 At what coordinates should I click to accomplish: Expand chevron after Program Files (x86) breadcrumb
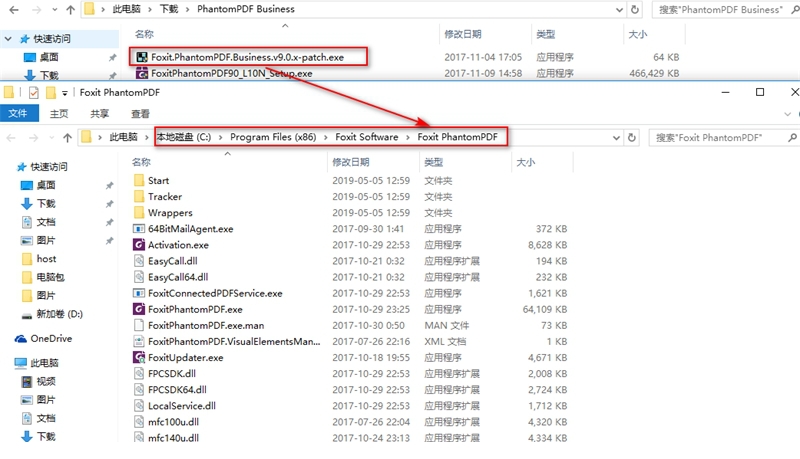[326, 137]
